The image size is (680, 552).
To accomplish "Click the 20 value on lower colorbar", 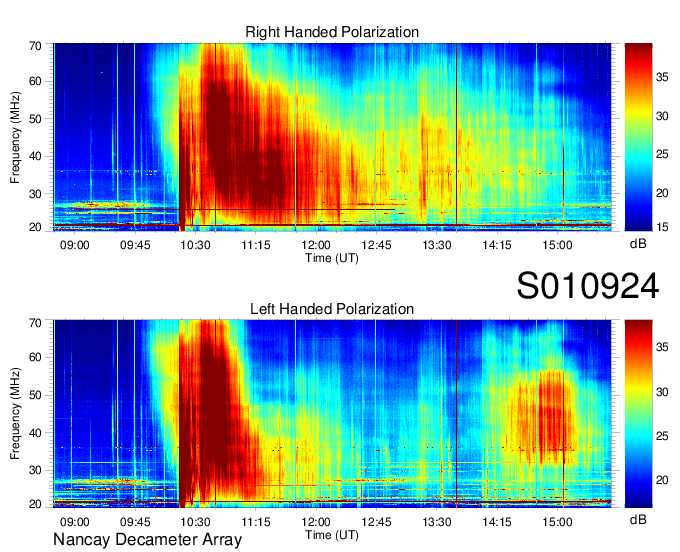I will [x=662, y=480].
